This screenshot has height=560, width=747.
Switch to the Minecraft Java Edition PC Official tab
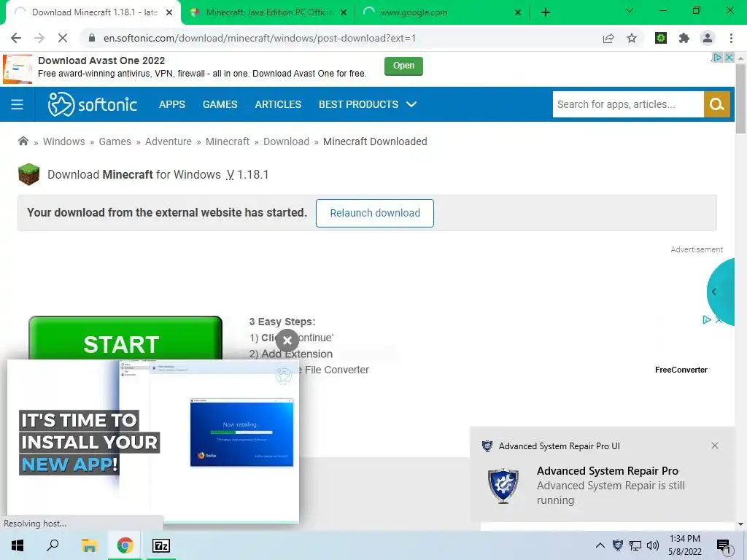[x=267, y=12]
